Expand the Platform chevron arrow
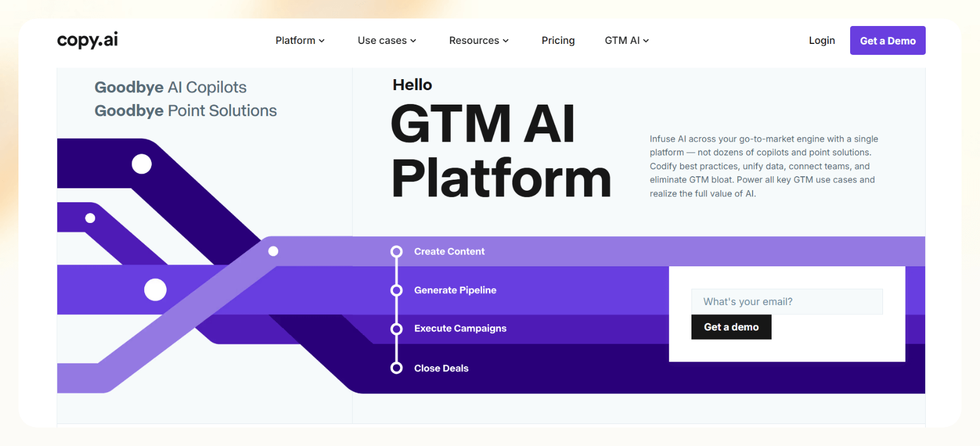This screenshot has width=980, height=446. point(321,41)
